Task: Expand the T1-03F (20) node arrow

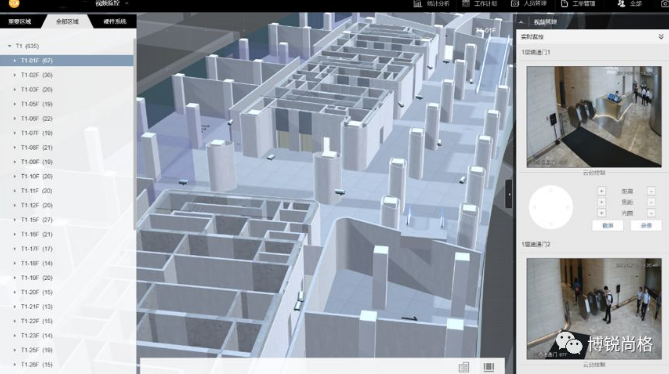Action: tap(15, 90)
